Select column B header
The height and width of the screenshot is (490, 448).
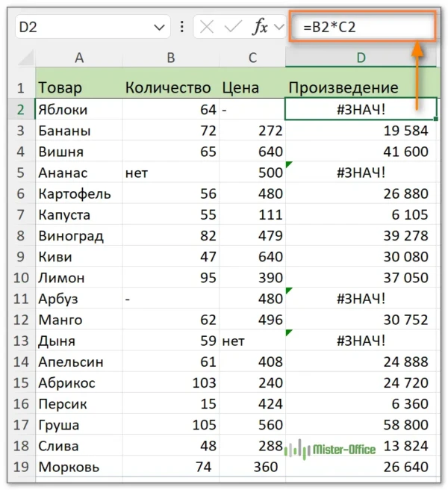coord(171,58)
